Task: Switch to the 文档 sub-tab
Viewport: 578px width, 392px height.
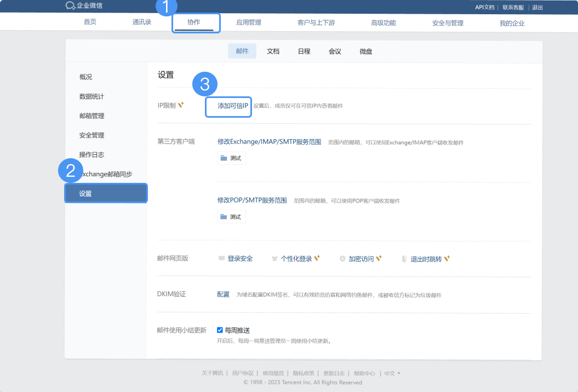Action: (273, 51)
